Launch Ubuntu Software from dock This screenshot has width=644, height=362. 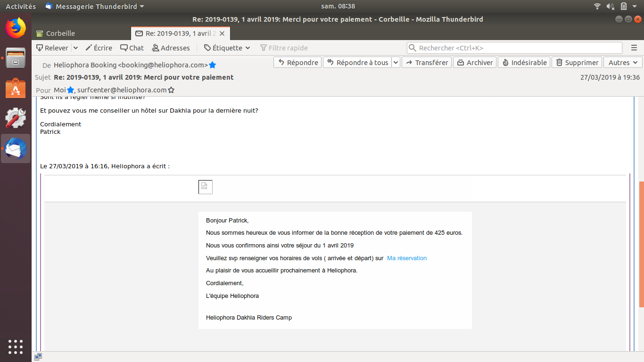[x=16, y=88]
